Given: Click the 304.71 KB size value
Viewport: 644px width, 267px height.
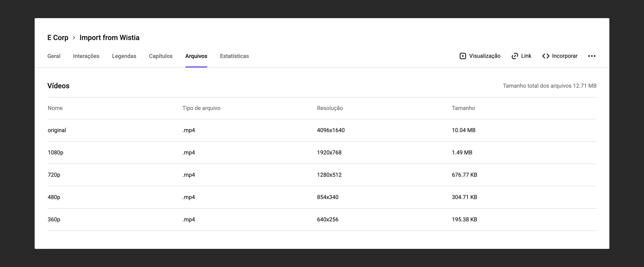Looking at the screenshot, I should click(x=465, y=197).
